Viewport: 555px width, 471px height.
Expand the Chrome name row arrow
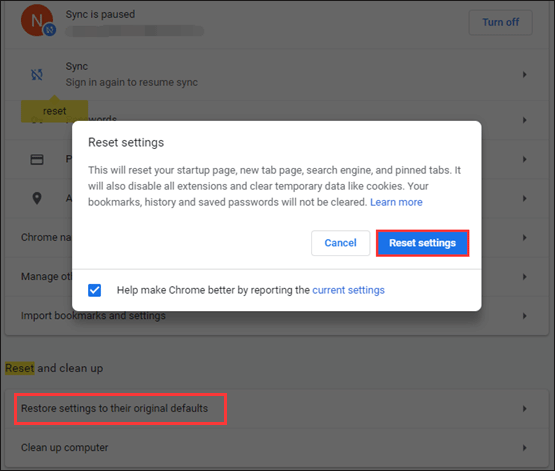tap(525, 237)
